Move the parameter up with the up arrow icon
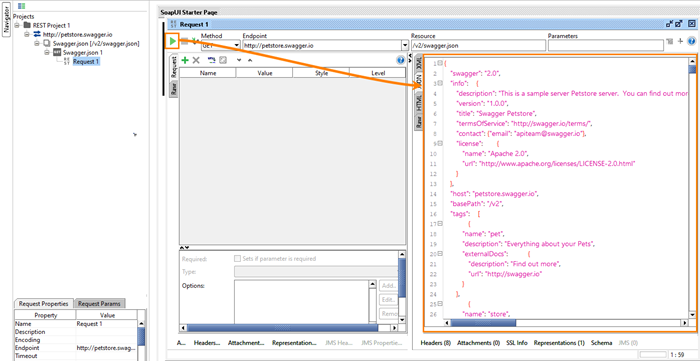The image size is (700, 361). tap(250, 60)
